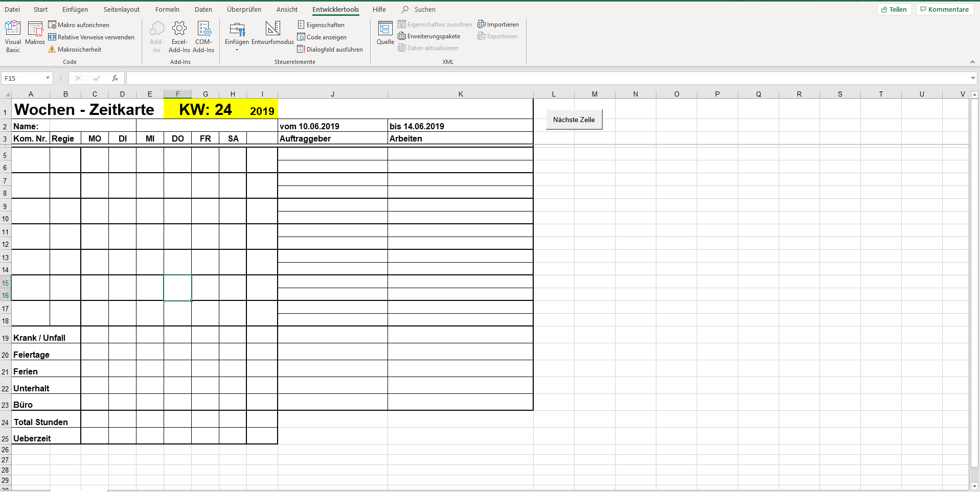Switch to the Formeln tab

[x=167, y=9]
